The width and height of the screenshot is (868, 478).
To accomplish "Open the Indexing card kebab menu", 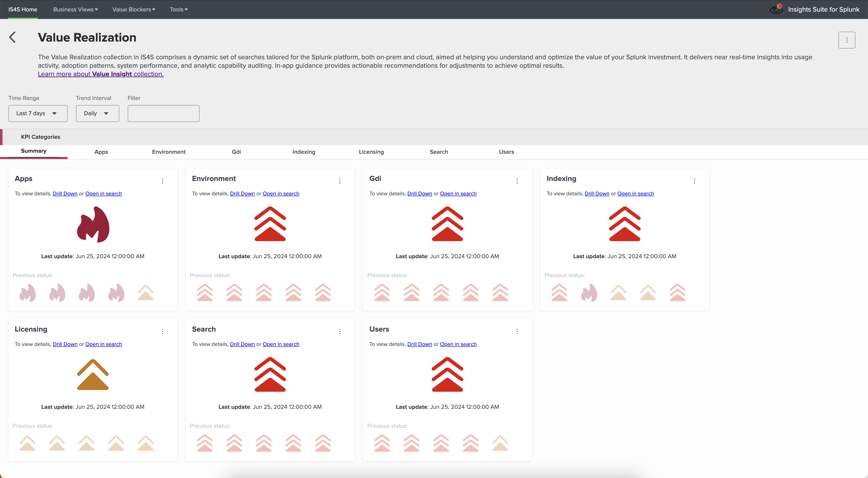I will tap(694, 181).
